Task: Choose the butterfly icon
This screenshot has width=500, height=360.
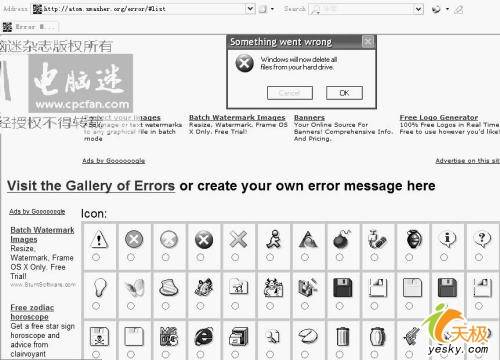Action: point(134,287)
